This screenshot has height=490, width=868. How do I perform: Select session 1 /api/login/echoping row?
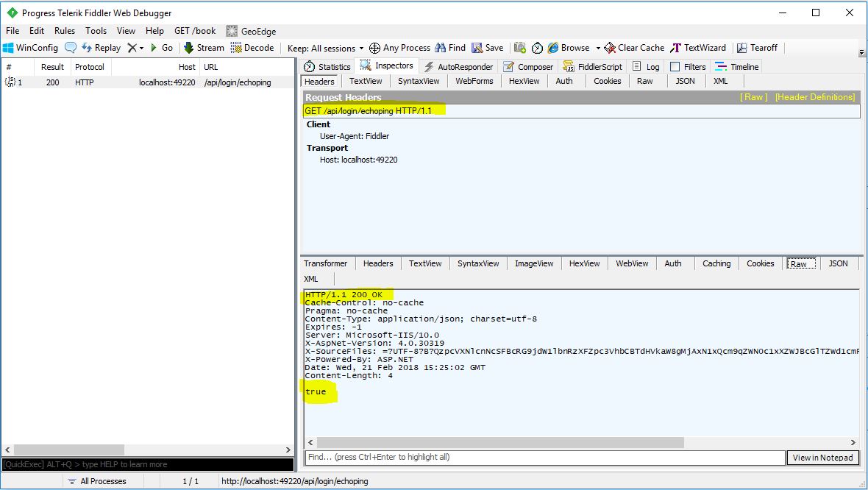coord(148,82)
